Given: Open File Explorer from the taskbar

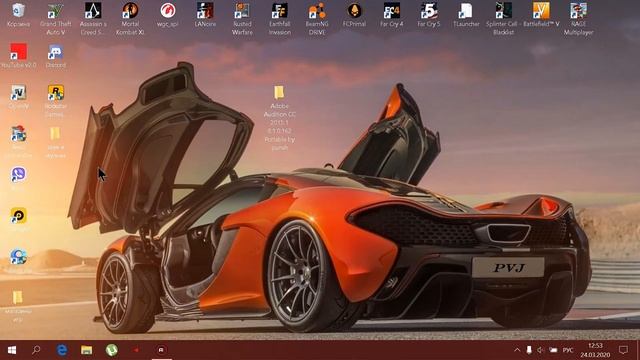Looking at the screenshot, I should [x=87, y=350].
